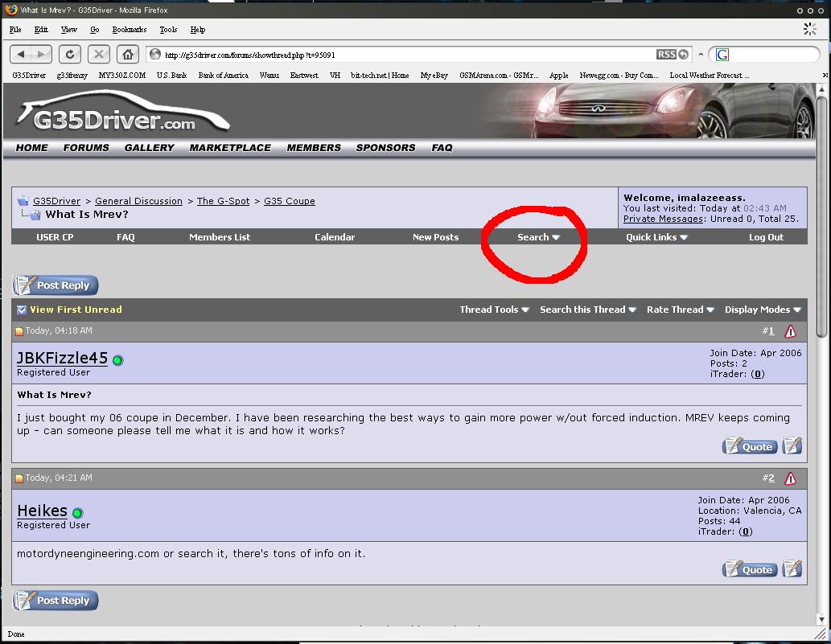Go to browser Home icon
The height and width of the screenshot is (644, 831).
pos(128,54)
